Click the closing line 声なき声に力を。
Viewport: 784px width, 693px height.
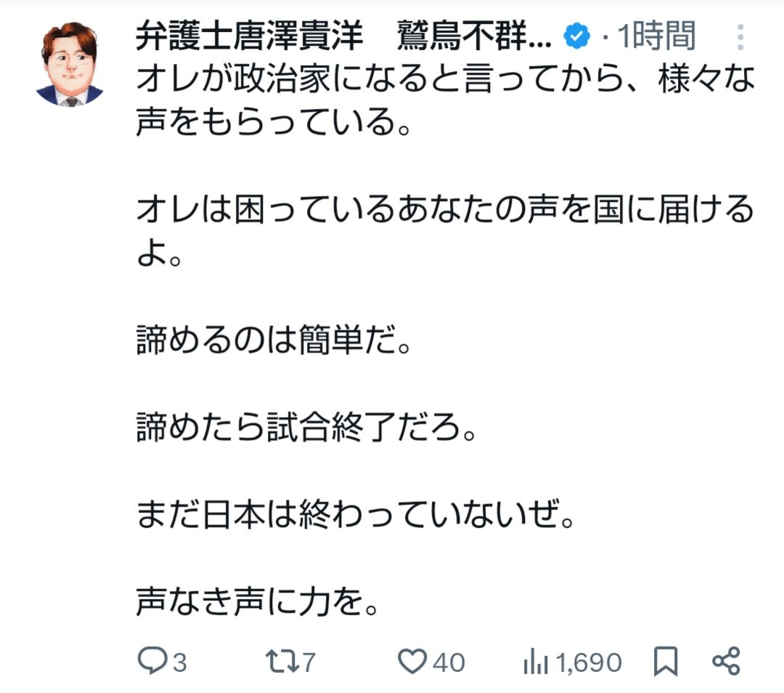pyautogui.click(x=258, y=604)
